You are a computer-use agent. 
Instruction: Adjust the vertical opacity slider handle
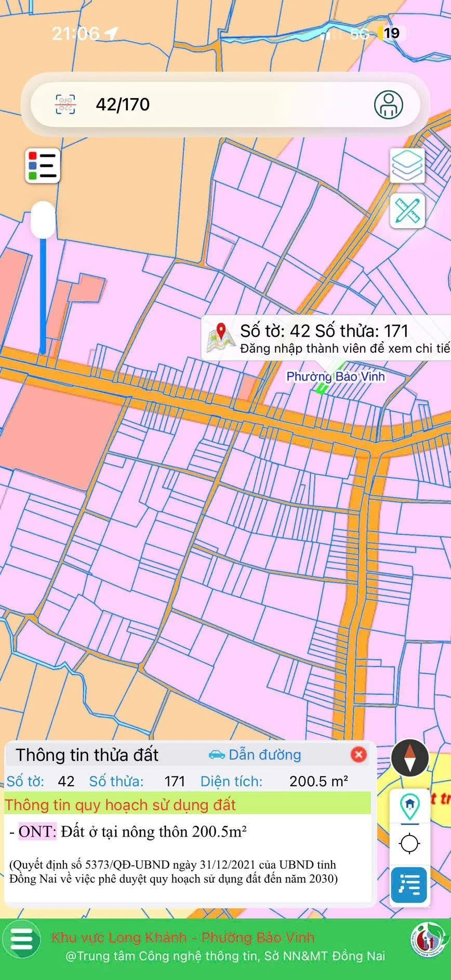[43, 220]
